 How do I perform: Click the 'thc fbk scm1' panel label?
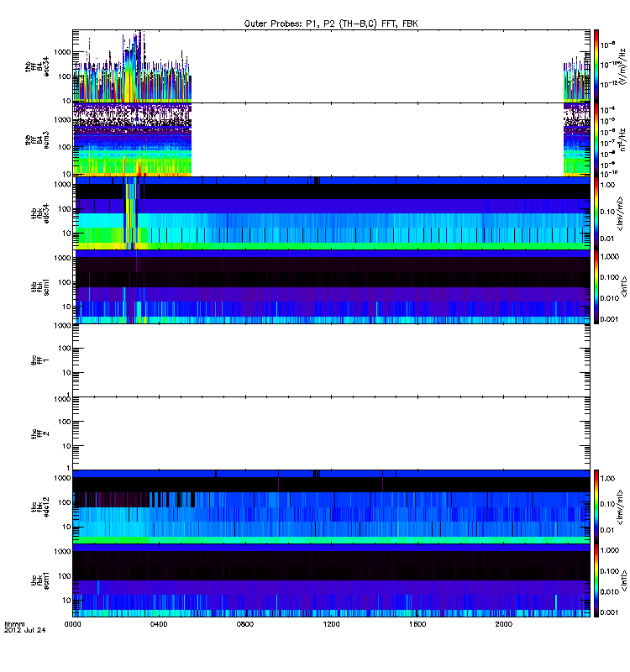coord(39,580)
